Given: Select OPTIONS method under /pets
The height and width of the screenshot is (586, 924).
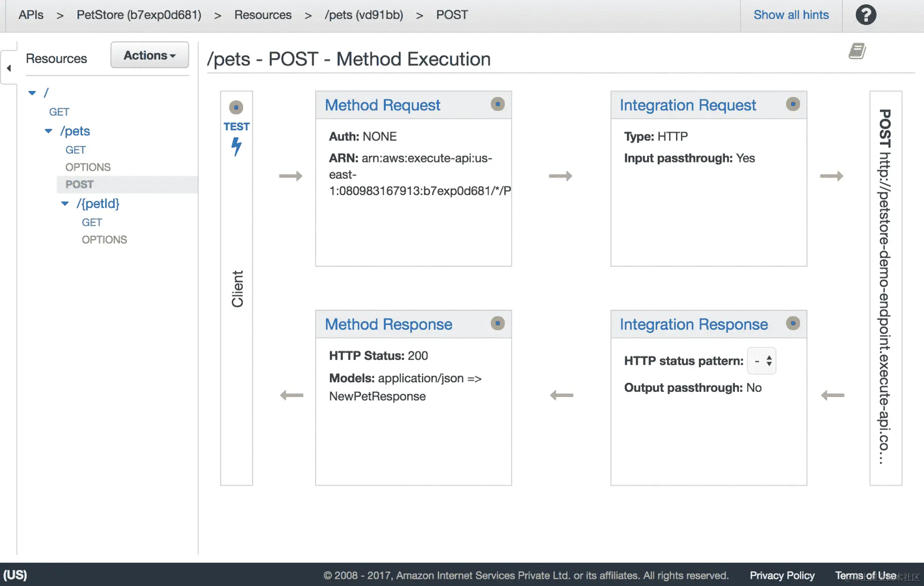Looking at the screenshot, I should [x=88, y=167].
